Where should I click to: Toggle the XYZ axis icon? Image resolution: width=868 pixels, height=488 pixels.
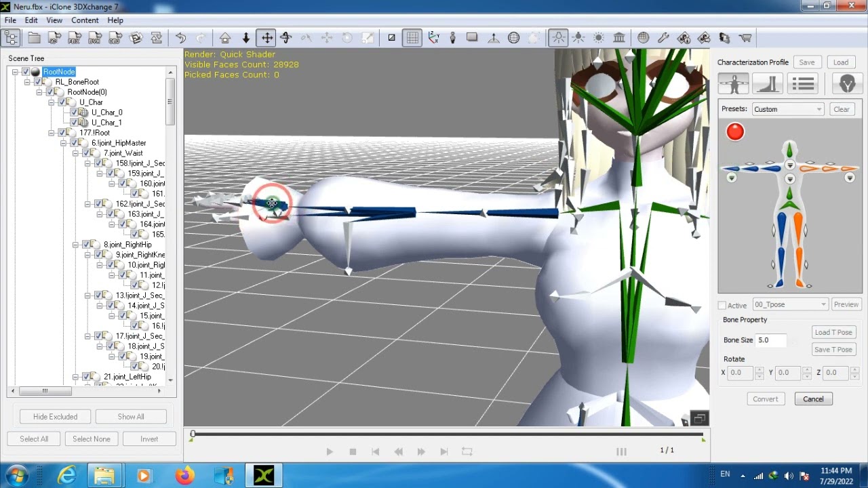point(433,38)
